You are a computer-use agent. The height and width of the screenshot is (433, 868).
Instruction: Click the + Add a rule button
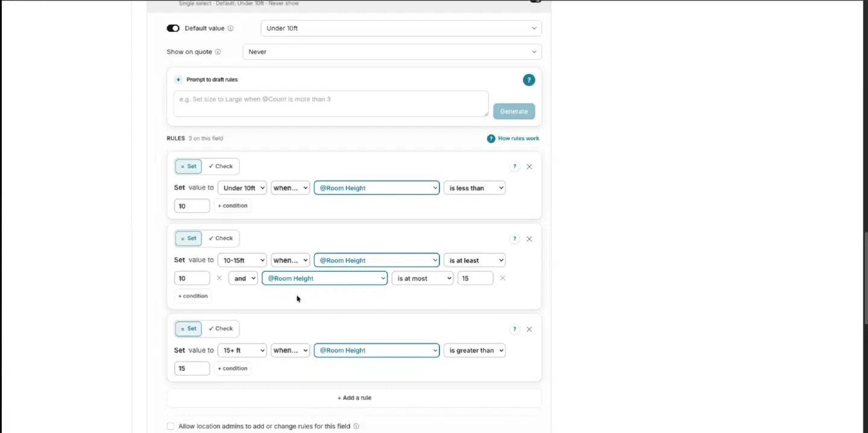354,398
